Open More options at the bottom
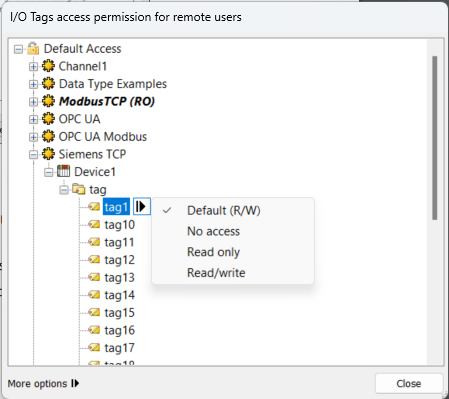This screenshot has height=399, width=449. (x=43, y=384)
